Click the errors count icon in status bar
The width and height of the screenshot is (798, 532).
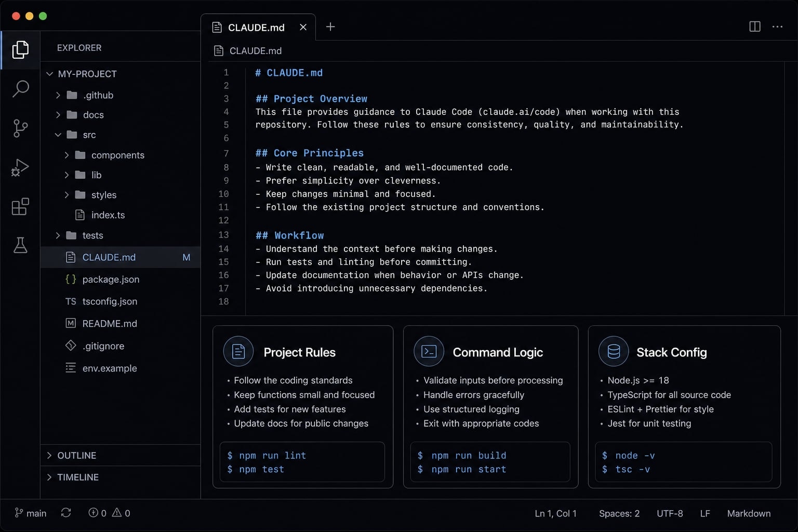tap(94, 513)
